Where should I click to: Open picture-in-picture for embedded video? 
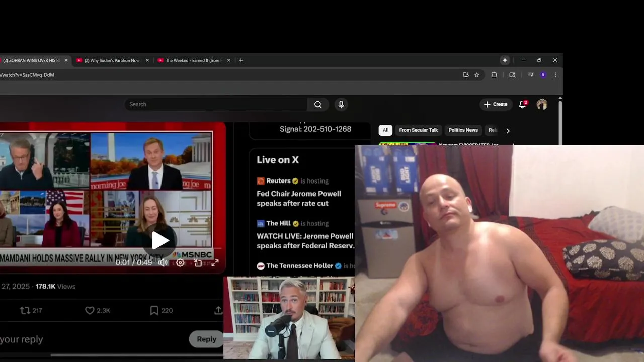pyautogui.click(x=198, y=262)
